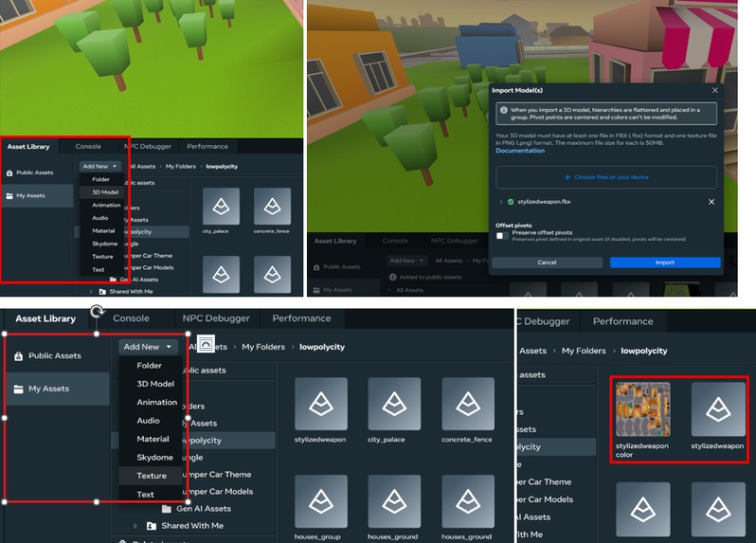Image resolution: width=756 pixels, height=543 pixels.
Task: Open the Performance tab in the small green-trees view
Action: [207, 146]
